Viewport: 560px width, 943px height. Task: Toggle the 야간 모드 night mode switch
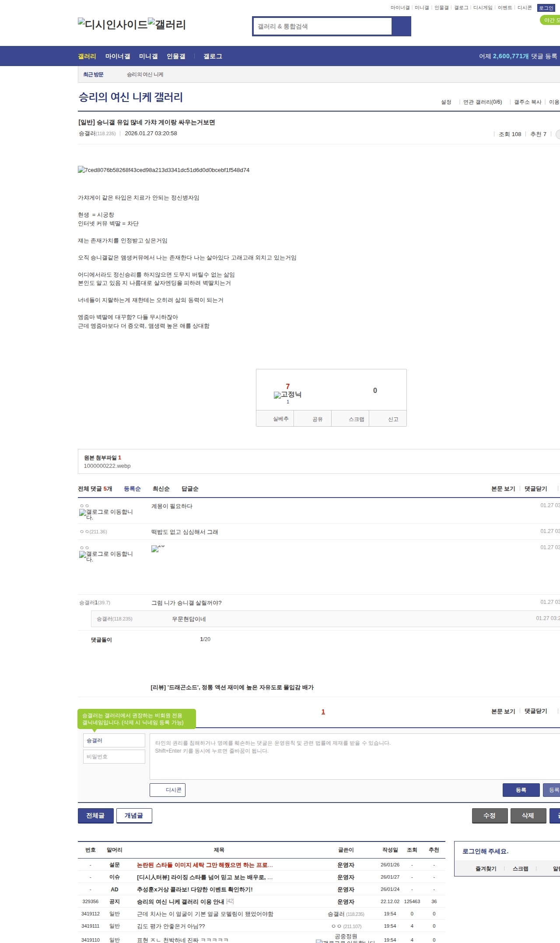pos(550,20)
